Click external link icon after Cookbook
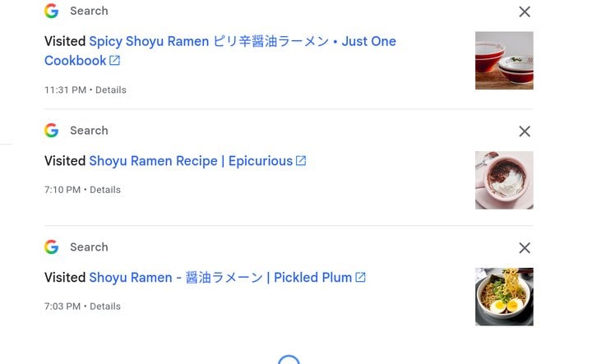592x364 pixels. [115, 60]
